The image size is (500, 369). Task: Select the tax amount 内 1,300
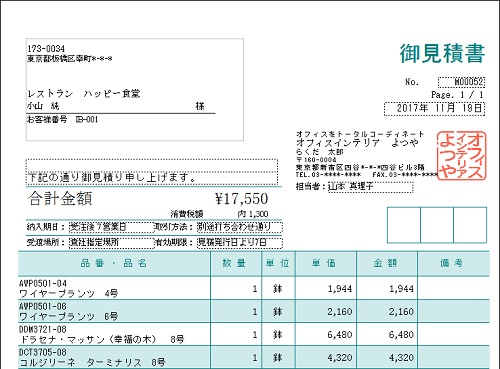pyautogui.click(x=253, y=214)
